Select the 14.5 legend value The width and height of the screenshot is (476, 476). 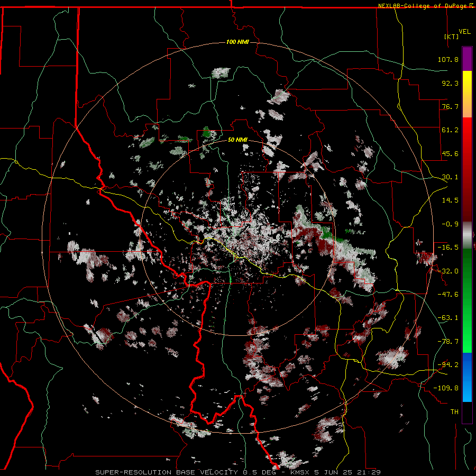450,200
